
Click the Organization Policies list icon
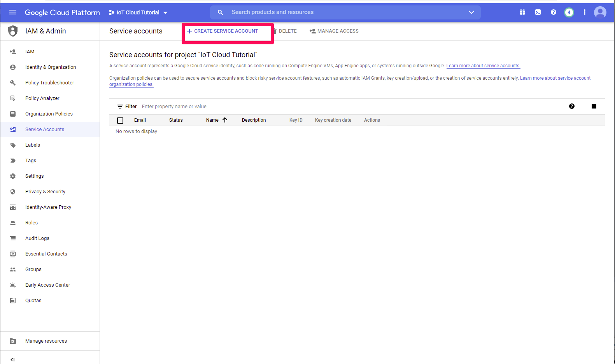13,114
